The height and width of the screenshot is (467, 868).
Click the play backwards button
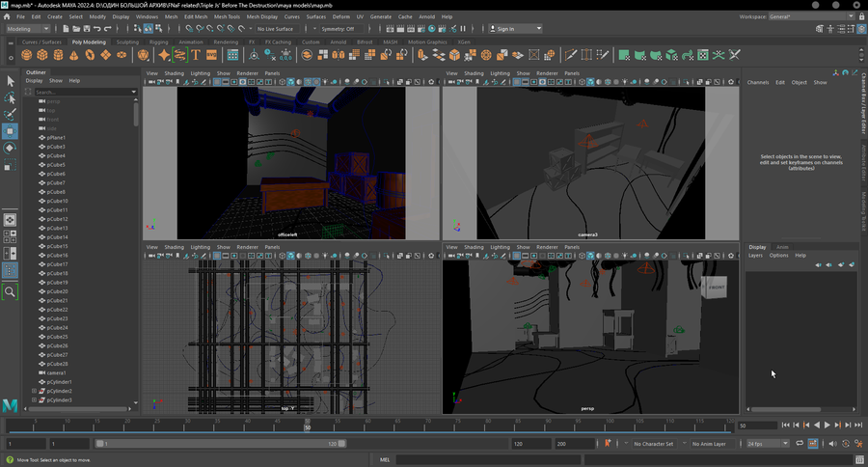817,425
